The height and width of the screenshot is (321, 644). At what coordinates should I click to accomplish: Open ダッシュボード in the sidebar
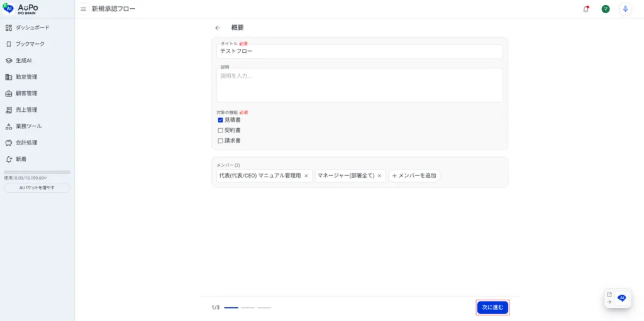point(37,28)
